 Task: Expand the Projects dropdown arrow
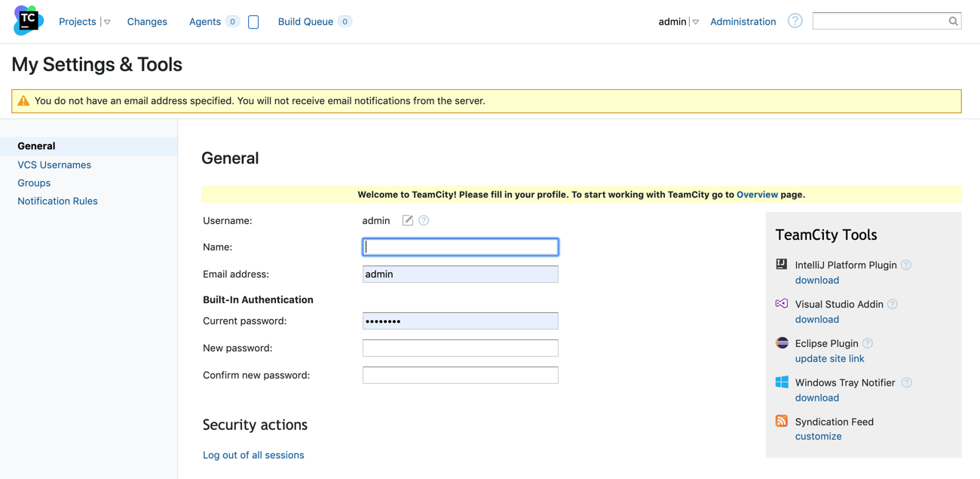pos(107,22)
